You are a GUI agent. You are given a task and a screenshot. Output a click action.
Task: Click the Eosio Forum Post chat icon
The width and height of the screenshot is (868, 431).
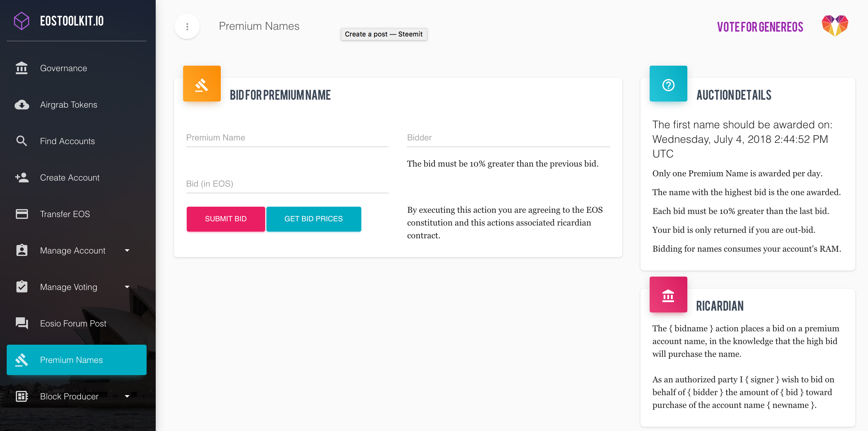tap(22, 323)
